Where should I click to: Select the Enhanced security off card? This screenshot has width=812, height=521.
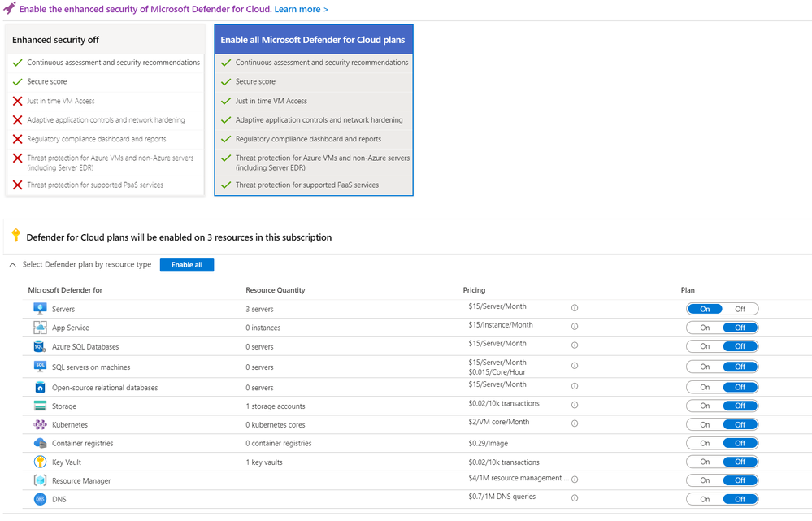coord(105,40)
